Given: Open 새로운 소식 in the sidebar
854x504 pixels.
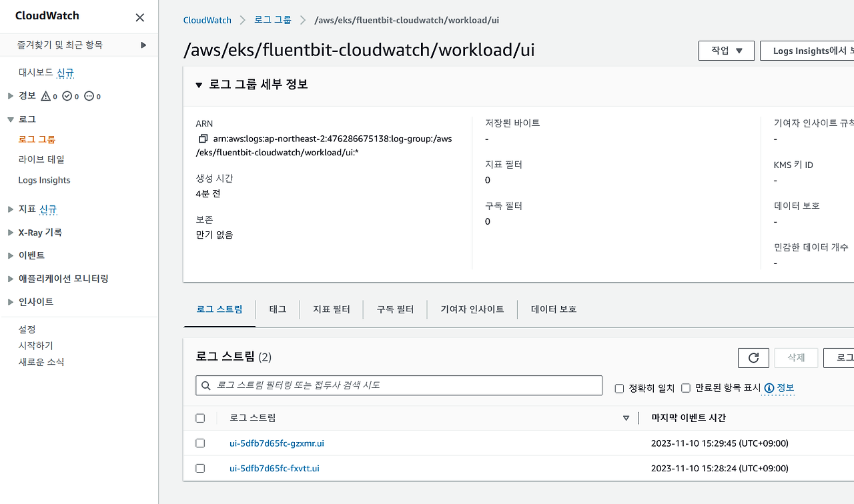Looking at the screenshot, I should tap(41, 363).
